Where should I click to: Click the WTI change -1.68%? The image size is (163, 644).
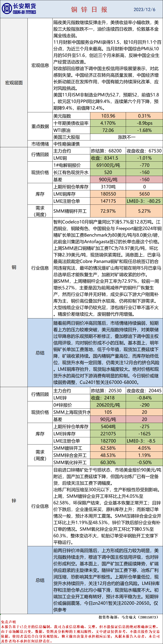tap(144, 130)
